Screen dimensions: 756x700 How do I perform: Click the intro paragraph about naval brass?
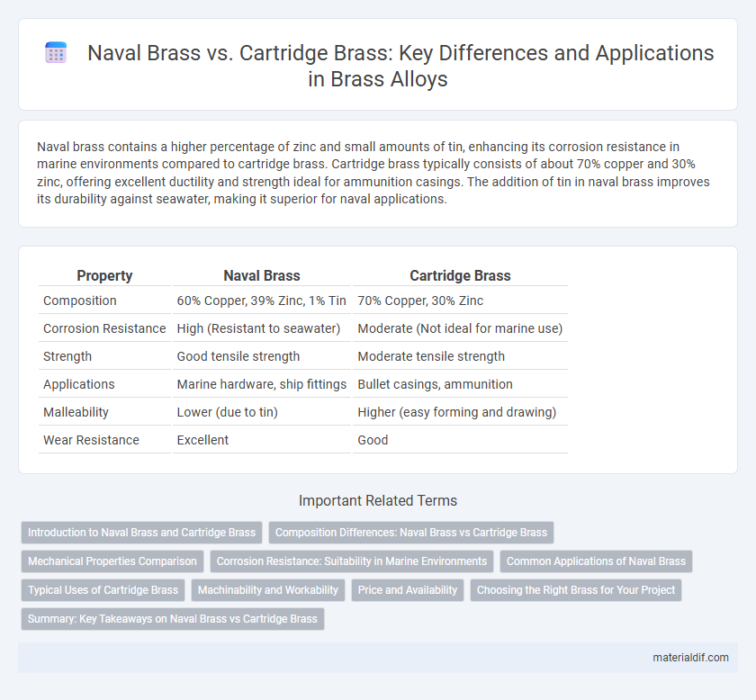373,173
